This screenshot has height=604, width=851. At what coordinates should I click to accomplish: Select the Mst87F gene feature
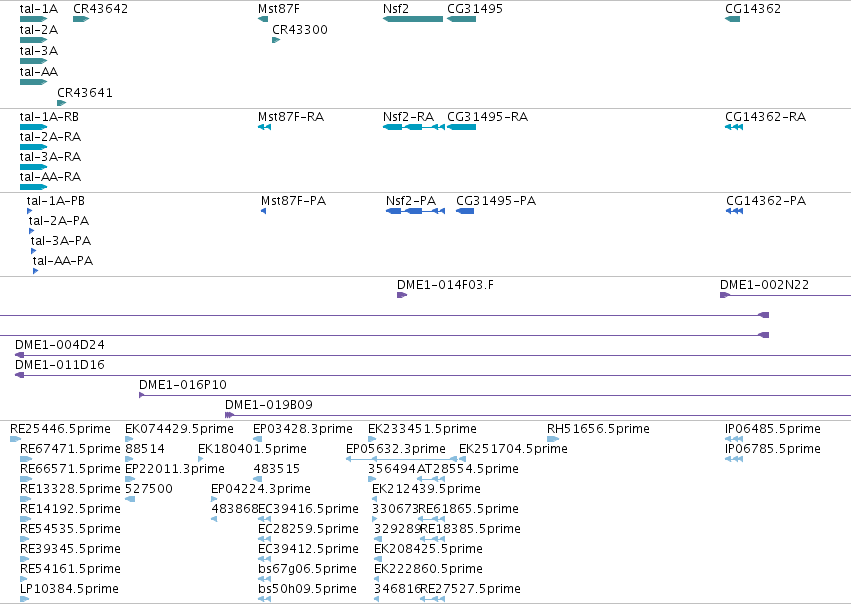pos(263,19)
